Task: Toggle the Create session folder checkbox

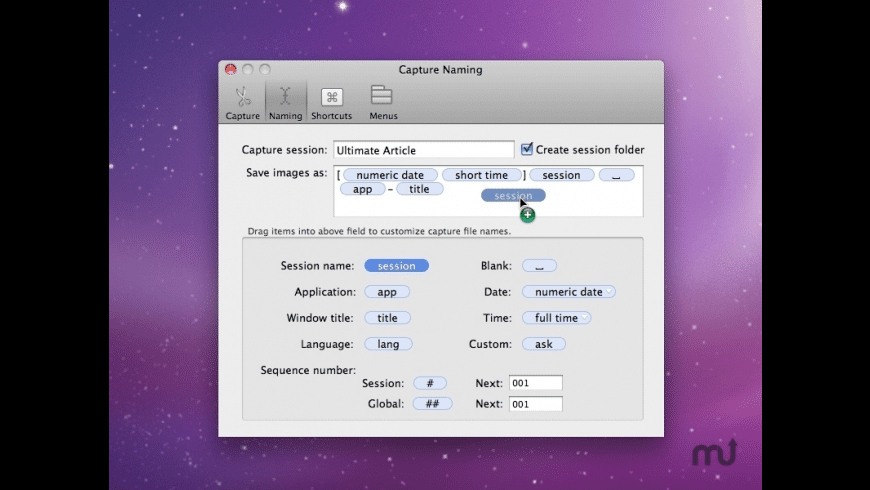Action: point(527,149)
